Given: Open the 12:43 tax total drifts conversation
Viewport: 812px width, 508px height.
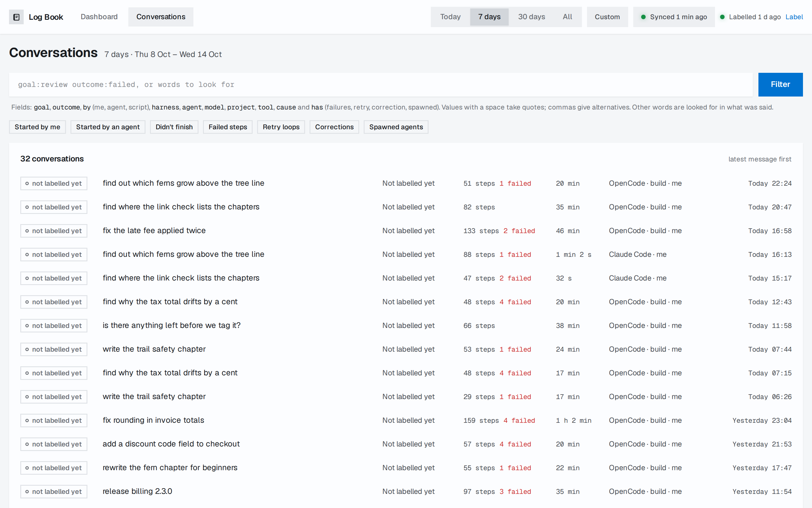Looking at the screenshot, I should (406, 302).
